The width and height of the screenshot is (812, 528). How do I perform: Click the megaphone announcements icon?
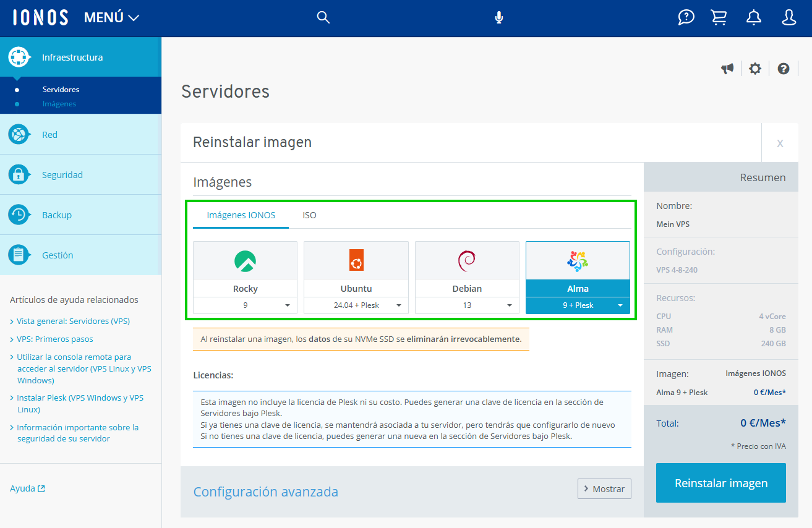(727, 69)
